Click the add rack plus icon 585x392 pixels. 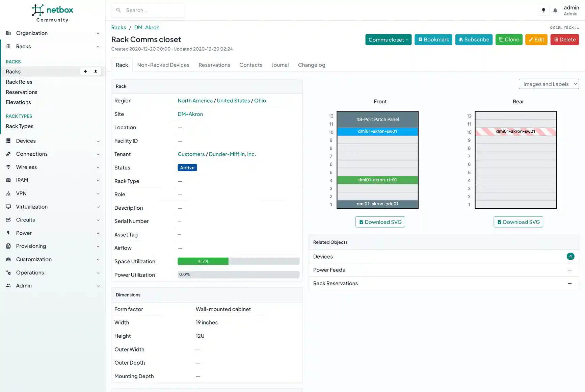pyautogui.click(x=85, y=71)
